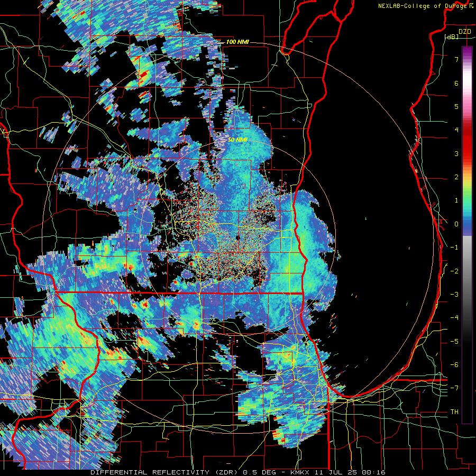Click the 50 NMI range ring label

(237, 140)
